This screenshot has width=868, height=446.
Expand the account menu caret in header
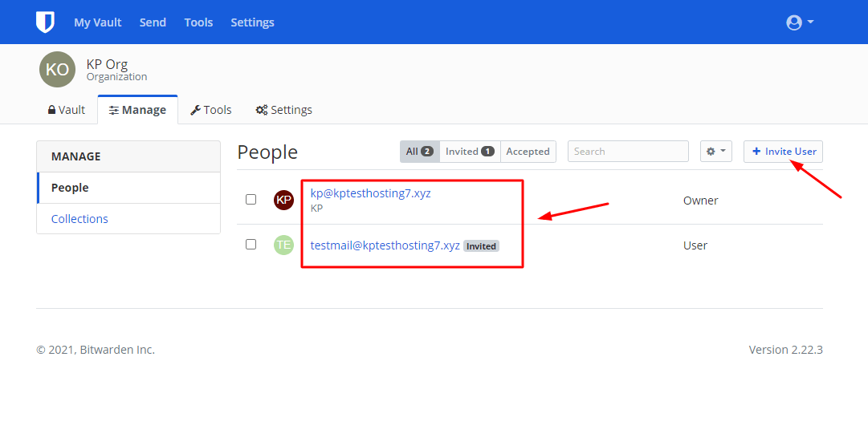tap(810, 22)
